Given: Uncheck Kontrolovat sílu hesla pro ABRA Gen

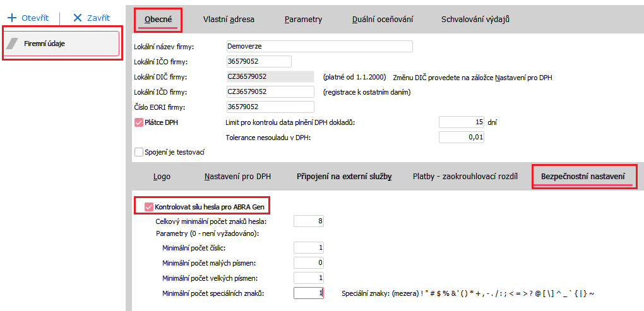Looking at the screenshot, I should pos(149,206).
